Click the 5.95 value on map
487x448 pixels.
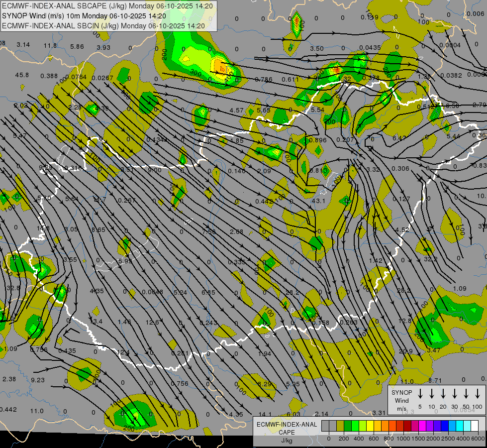[293, 384]
